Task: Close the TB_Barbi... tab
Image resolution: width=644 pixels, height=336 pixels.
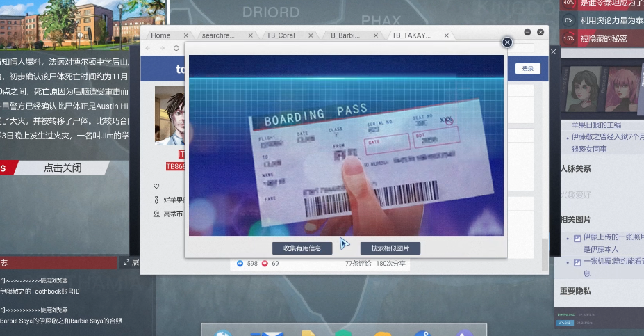Action: (376, 35)
